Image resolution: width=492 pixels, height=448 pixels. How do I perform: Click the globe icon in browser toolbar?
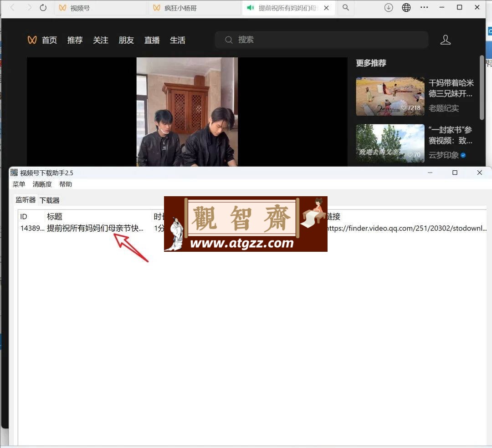click(x=406, y=8)
